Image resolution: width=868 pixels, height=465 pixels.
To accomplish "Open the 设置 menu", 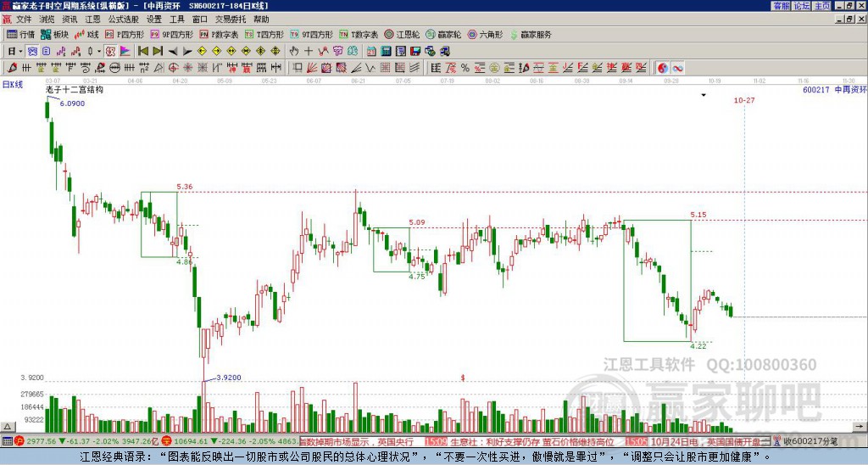I will point(154,20).
